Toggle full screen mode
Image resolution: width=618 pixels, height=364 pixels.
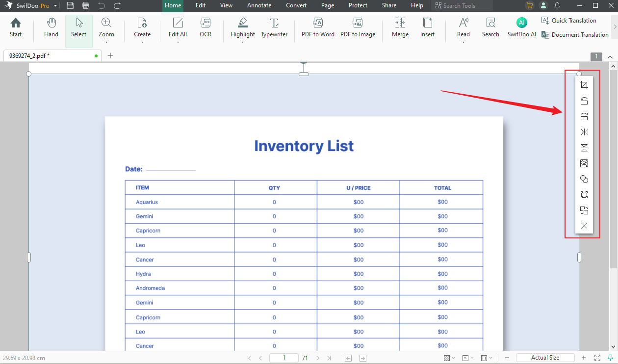click(597, 358)
